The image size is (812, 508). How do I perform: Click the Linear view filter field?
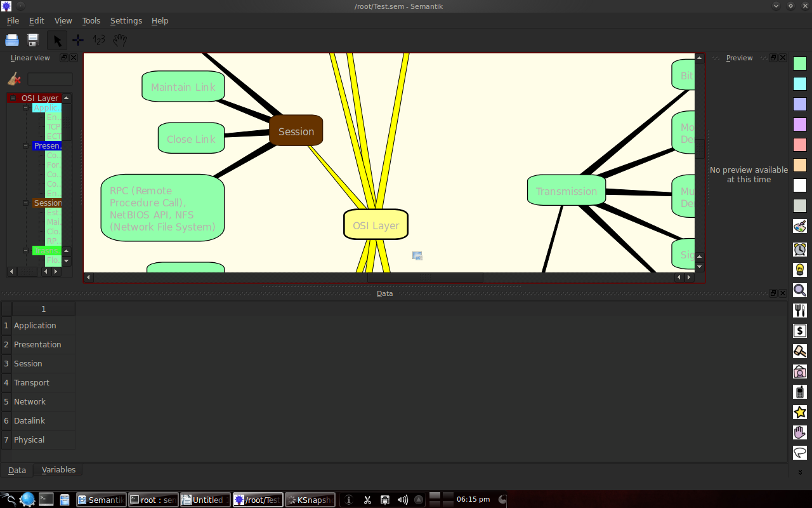(x=50, y=79)
